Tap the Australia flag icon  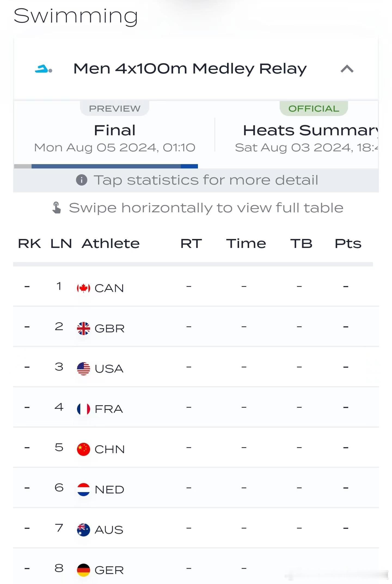point(83,530)
